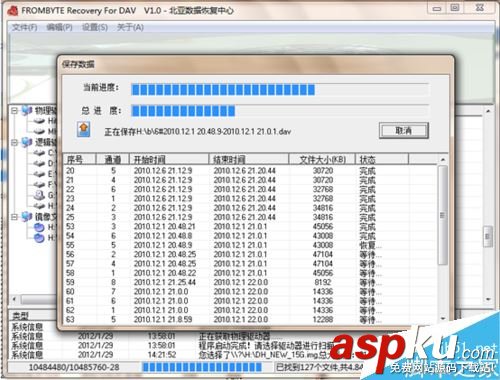The height and width of the screenshot is (380, 500).
Task: Click left arrow of tree horizontal scrollbar
Action: click(x=14, y=299)
